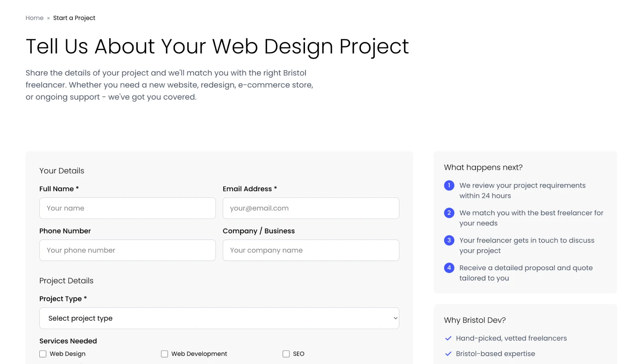Focus the Full Name input field
This screenshot has height=364, width=644.
pos(127,208)
